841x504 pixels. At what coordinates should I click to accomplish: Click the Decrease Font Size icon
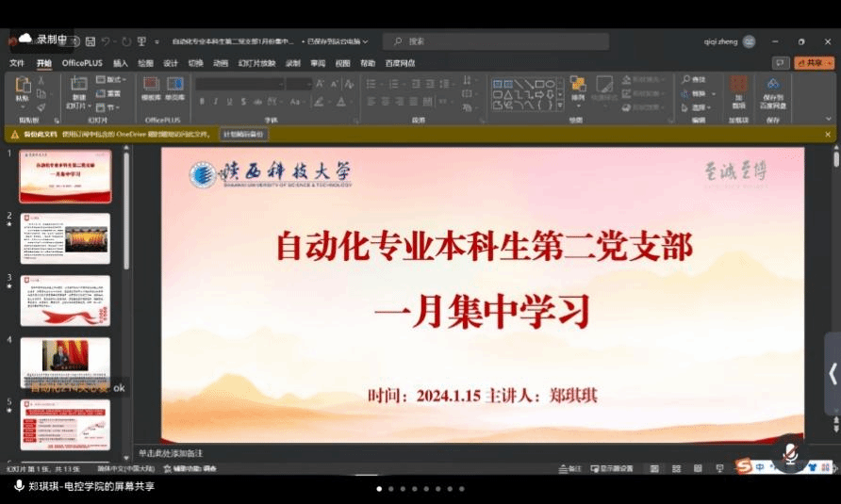334,84
